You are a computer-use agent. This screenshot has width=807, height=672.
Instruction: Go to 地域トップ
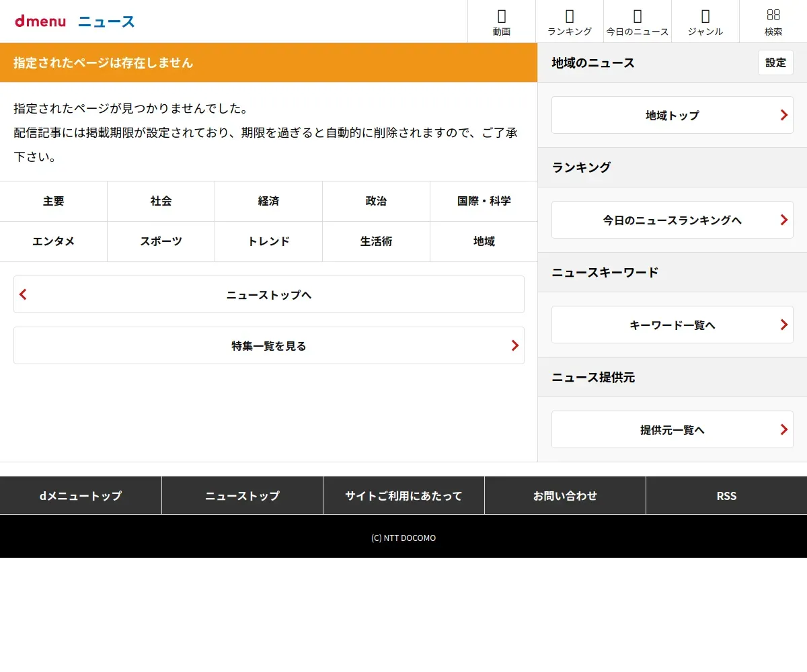click(672, 115)
